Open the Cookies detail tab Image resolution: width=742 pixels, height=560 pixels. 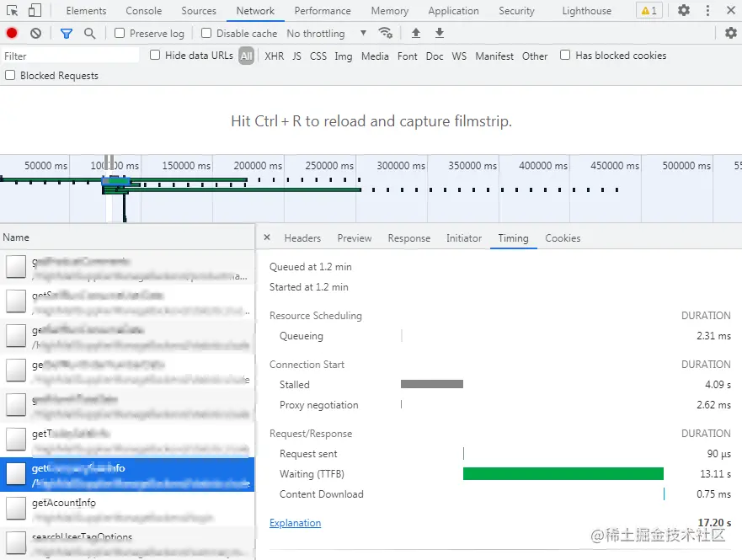[563, 238]
